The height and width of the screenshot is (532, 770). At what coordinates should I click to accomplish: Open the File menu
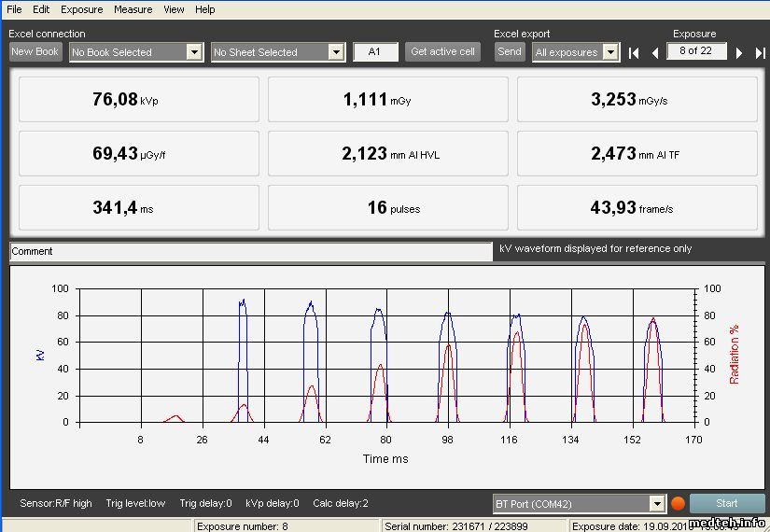point(14,9)
